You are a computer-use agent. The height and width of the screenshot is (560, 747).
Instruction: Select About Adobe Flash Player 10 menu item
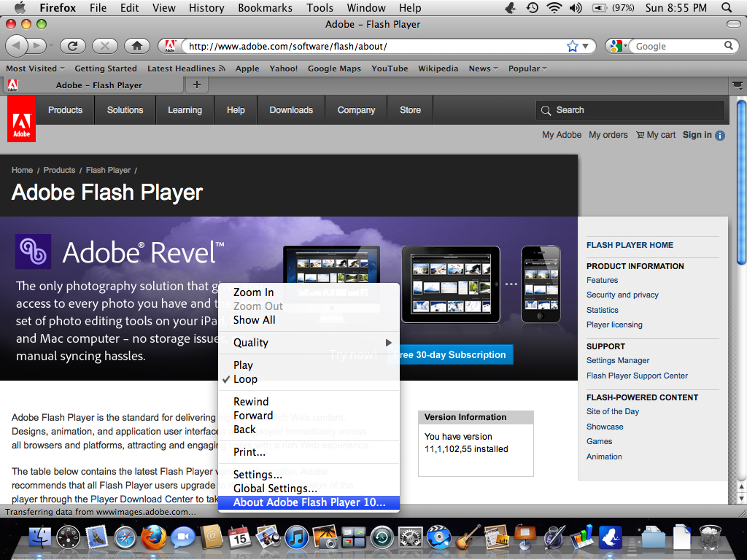[309, 502]
